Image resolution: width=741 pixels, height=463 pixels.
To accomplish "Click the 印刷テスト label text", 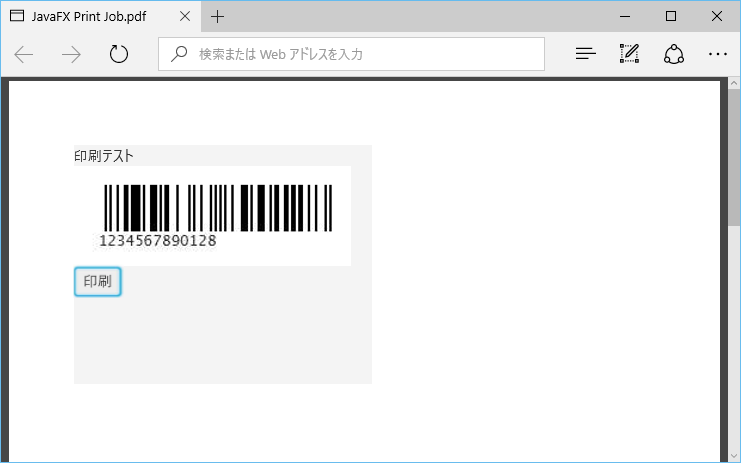I will (104, 156).
